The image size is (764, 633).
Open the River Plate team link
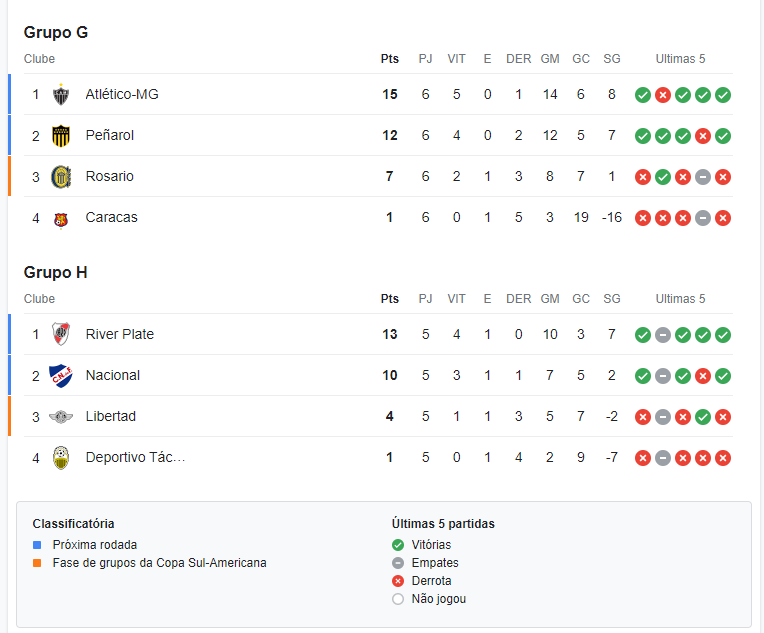120,334
